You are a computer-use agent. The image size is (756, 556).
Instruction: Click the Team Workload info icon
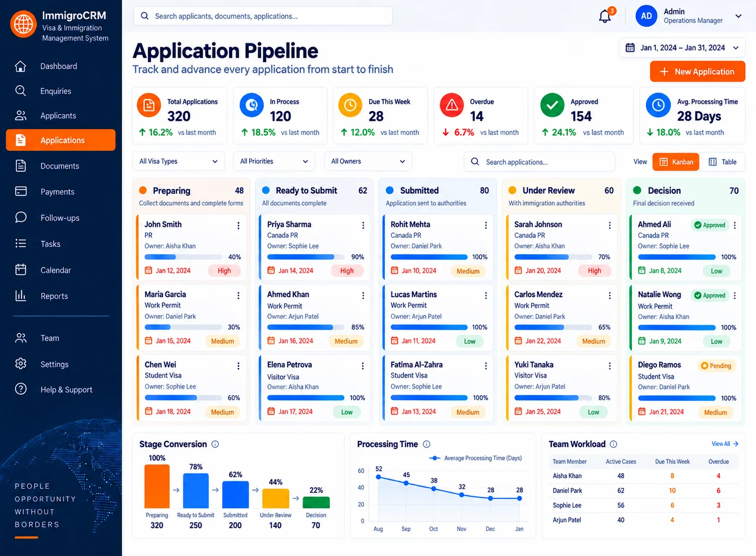pyautogui.click(x=613, y=444)
